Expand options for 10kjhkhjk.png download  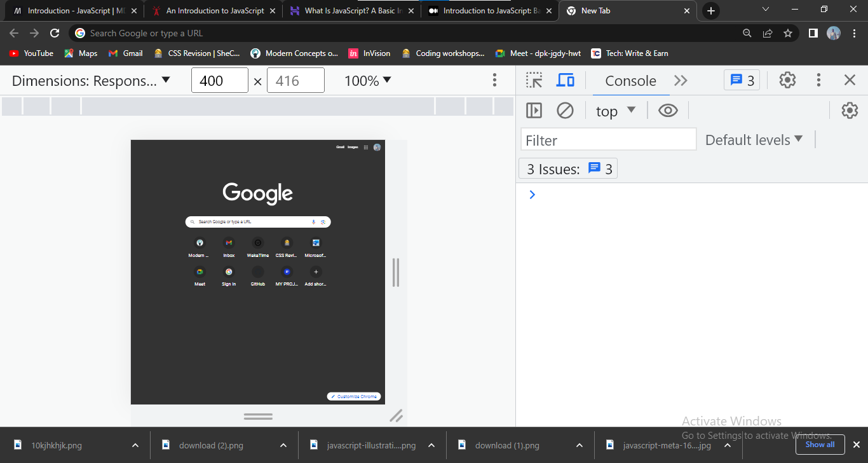tap(135, 445)
